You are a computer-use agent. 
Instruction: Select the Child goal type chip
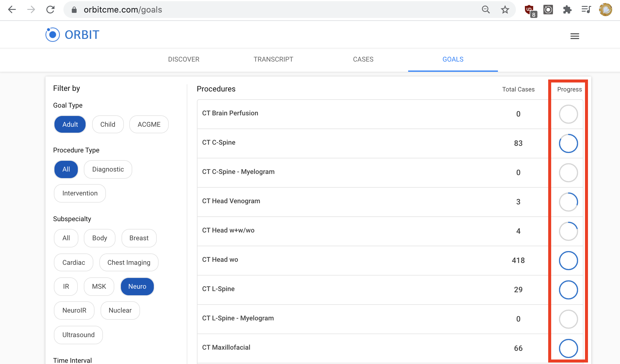click(108, 124)
